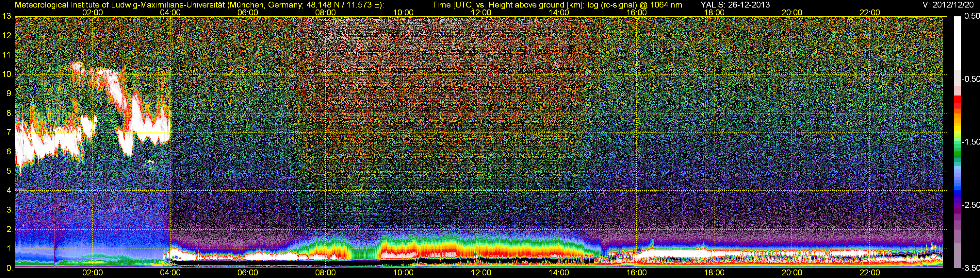Viewport: 980px width, 278px height.
Task: Click the 08:00 label on the upper time axis
Action: [x=326, y=12]
